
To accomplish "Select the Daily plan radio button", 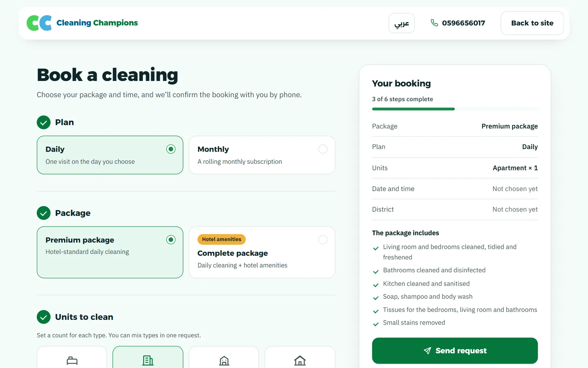I will point(171,149).
